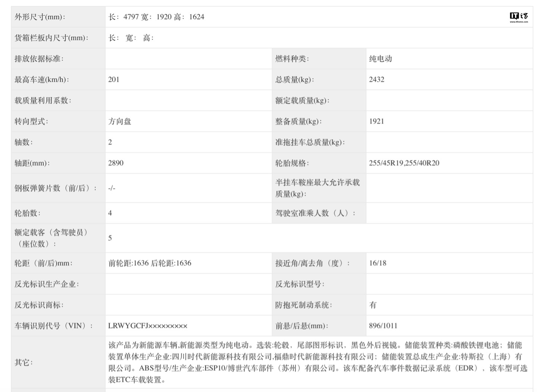Select the angle value 16/18
This screenshot has width=537, height=392.
(378, 263)
